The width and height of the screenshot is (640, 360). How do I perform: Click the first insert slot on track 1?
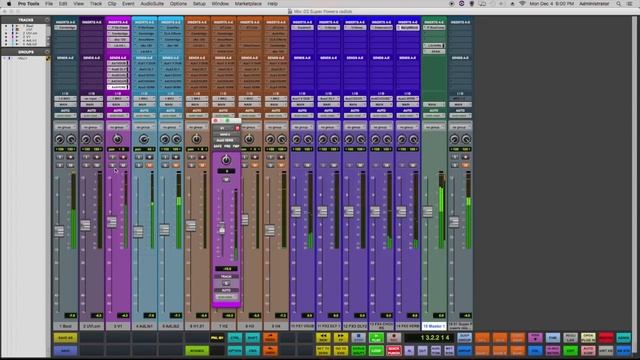coord(65,27)
